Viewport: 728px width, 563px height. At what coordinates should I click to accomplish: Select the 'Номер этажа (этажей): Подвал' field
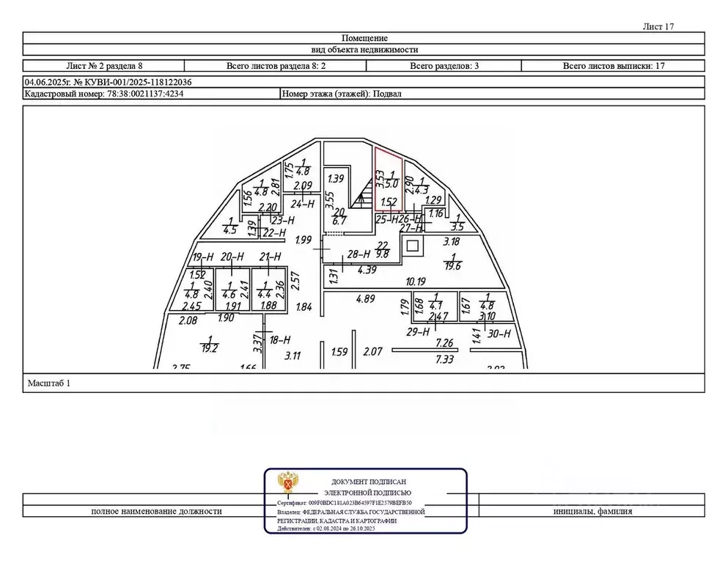click(342, 94)
